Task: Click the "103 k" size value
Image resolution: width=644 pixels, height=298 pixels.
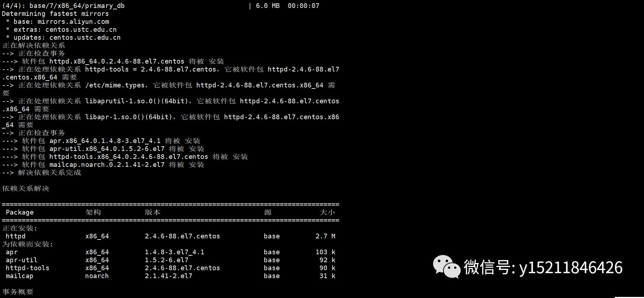Action: (326, 252)
